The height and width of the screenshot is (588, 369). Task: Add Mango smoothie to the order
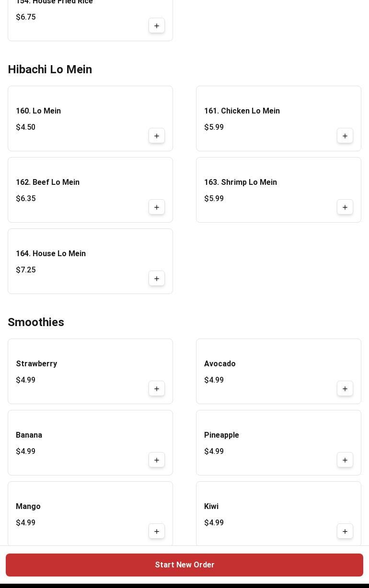coord(157,531)
